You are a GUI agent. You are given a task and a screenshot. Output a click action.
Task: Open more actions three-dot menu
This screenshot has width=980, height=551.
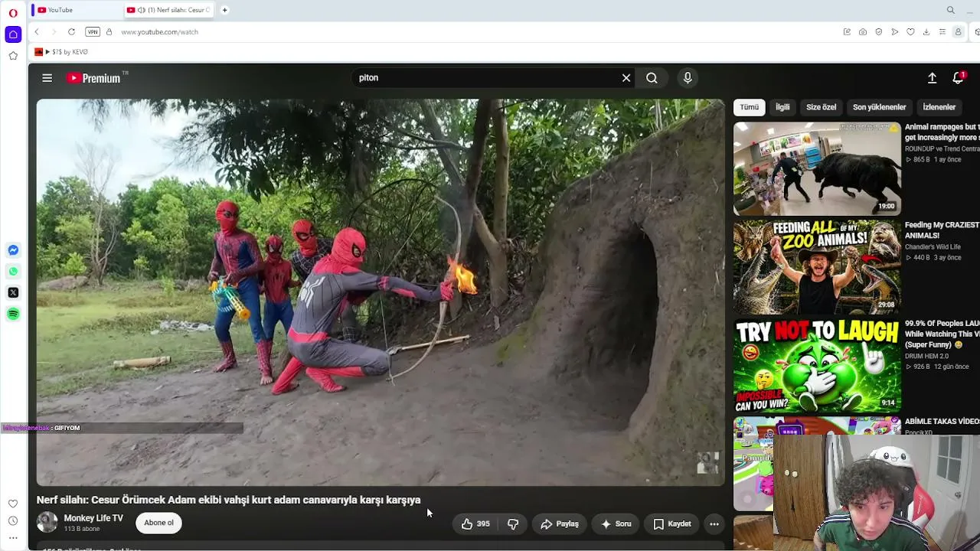click(x=714, y=524)
